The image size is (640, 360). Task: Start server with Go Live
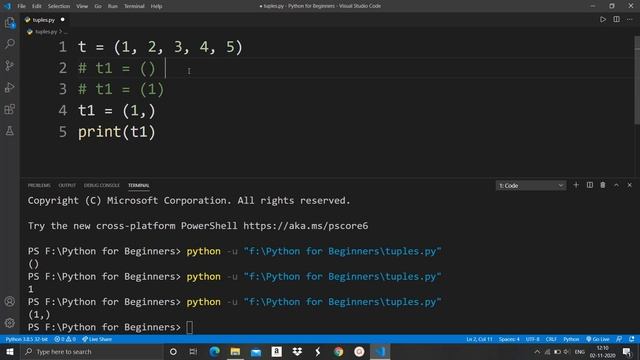(x=598, y=339)
